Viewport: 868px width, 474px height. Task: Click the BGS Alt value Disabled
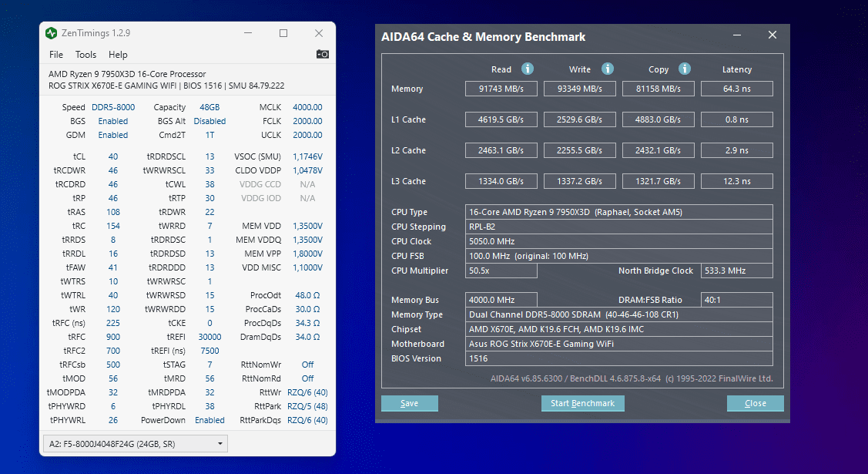209,121
